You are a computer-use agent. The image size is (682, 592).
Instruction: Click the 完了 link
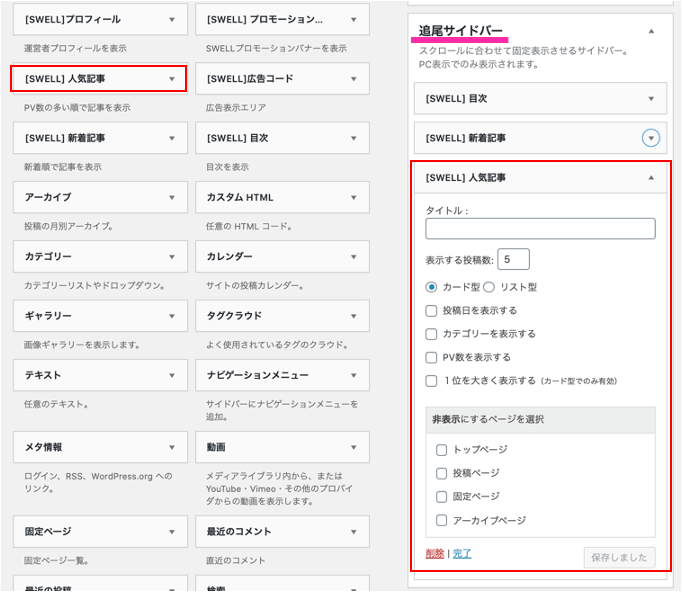click(x=462, y=554)
